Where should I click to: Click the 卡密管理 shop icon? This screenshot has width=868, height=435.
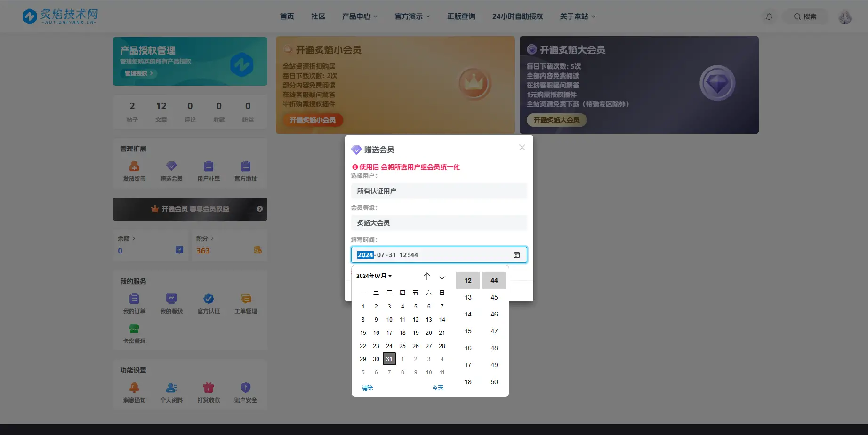click(134, 329)
